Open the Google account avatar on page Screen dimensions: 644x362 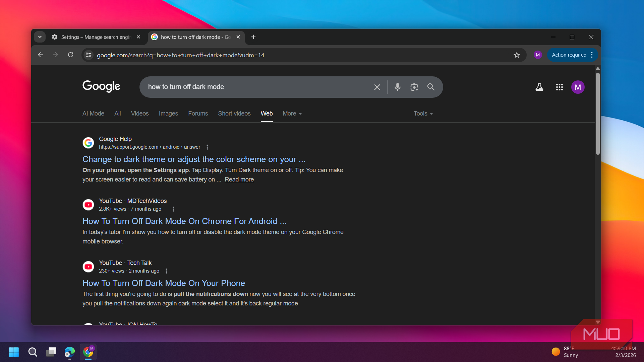click(578, 87)
